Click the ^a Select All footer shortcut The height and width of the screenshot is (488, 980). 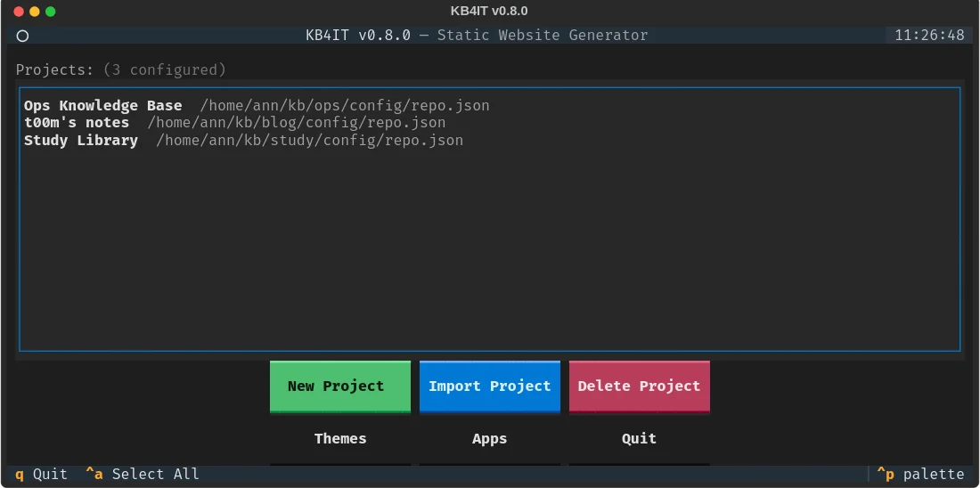tap(143, 475)
